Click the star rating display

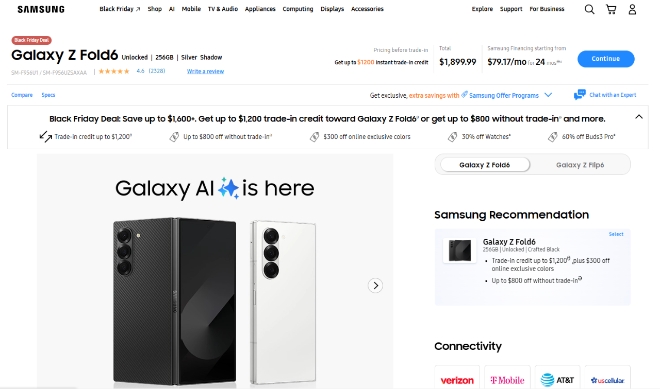coord(114,71)
